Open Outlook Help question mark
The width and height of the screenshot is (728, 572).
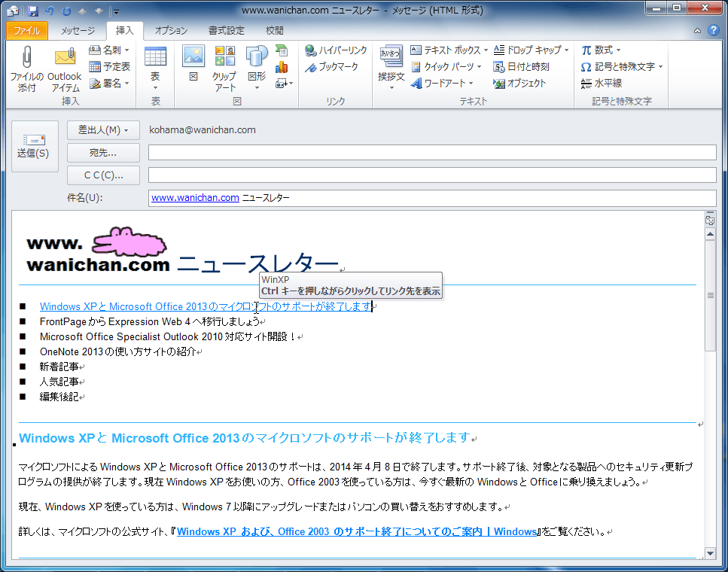(714, 31)
